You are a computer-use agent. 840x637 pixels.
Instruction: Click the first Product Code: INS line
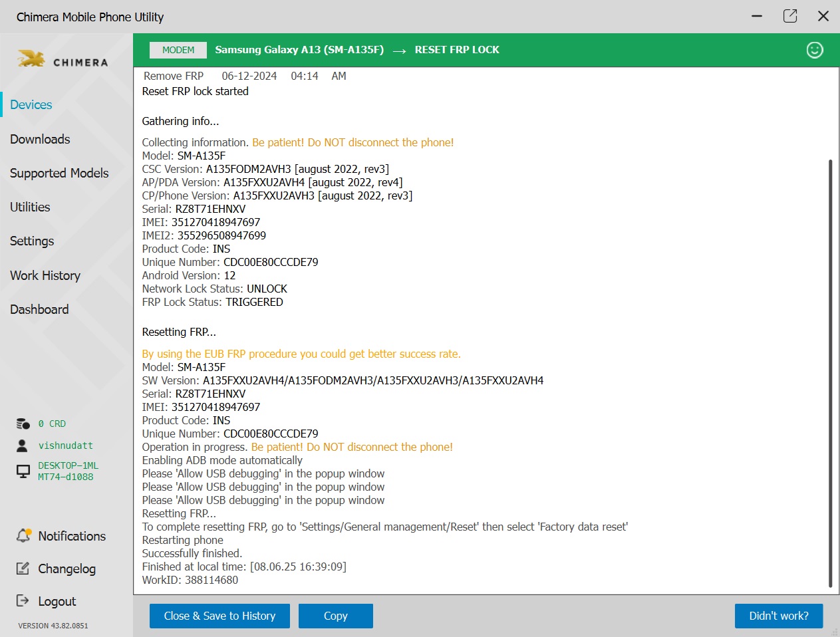point(186,249)
